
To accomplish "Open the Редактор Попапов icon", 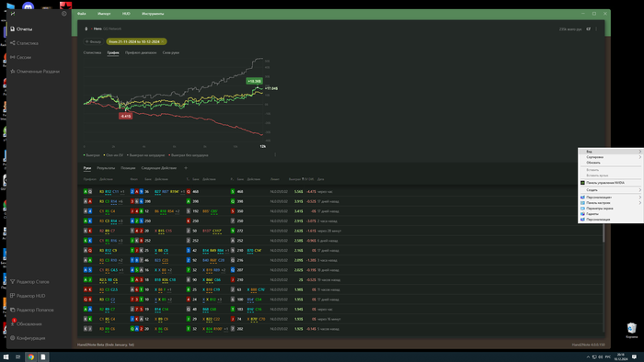I will 13,310.
